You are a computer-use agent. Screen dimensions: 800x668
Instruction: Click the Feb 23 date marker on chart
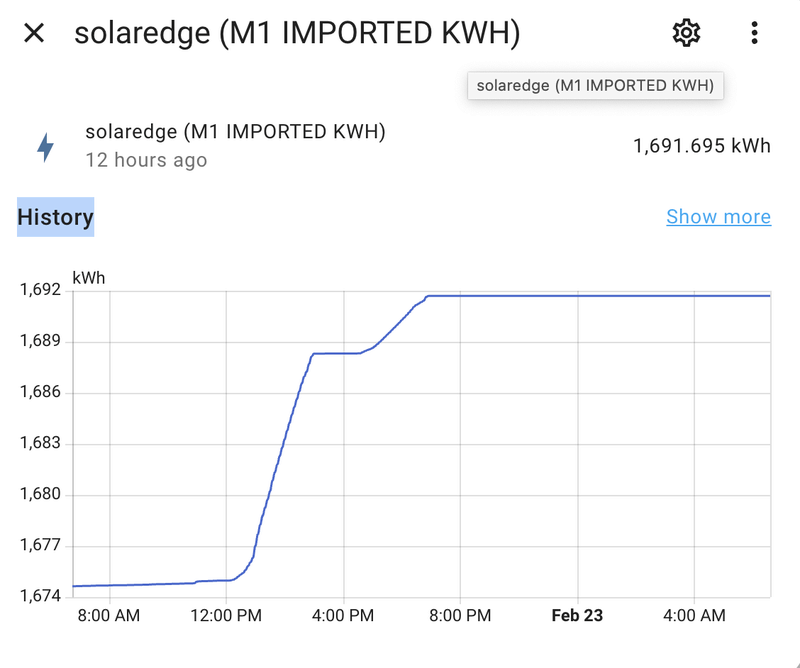[x=577, y=616]
